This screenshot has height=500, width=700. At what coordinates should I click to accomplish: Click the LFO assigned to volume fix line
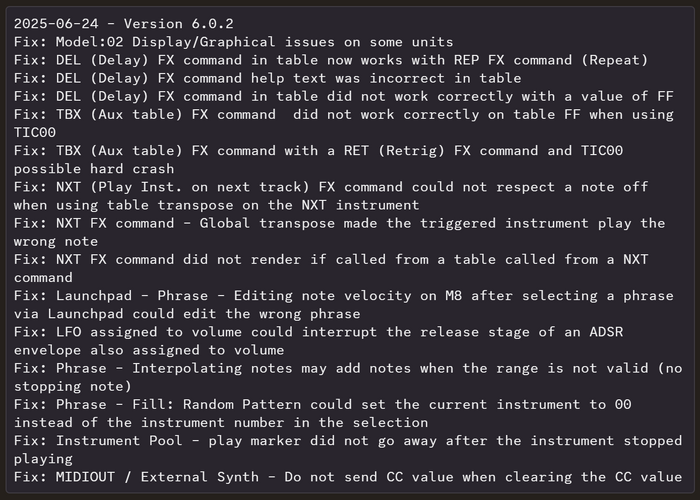point(339,330)
